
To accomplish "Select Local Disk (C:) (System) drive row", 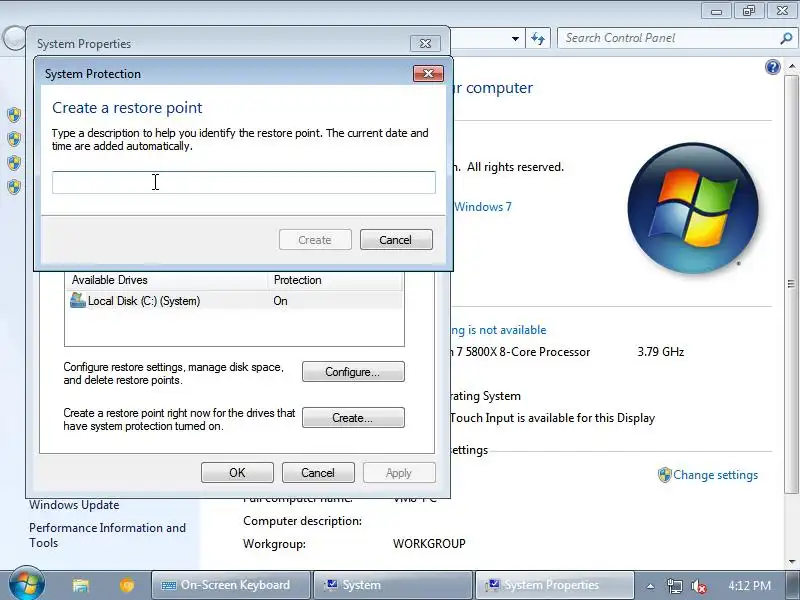I will pyautogui.click(x=233, y=301).
